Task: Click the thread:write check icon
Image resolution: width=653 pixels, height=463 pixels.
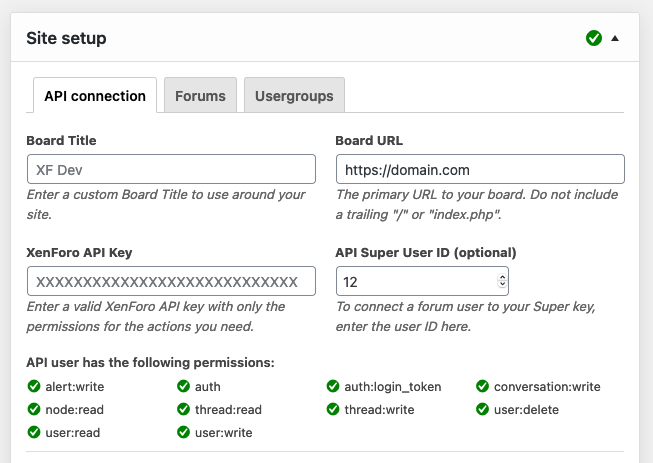Action: coord(334,410)
